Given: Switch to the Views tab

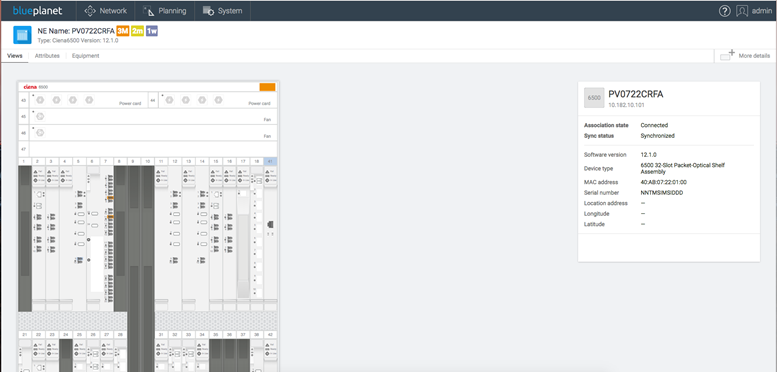Looking at the screenshot, I should tap(14, 56).
